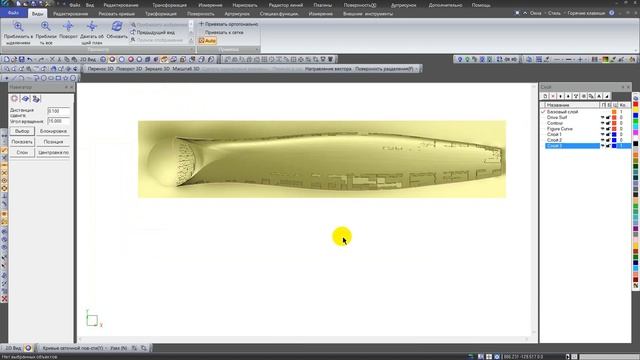
Task: Click Дистанция сдвига input field
Action: coord(58,111)
